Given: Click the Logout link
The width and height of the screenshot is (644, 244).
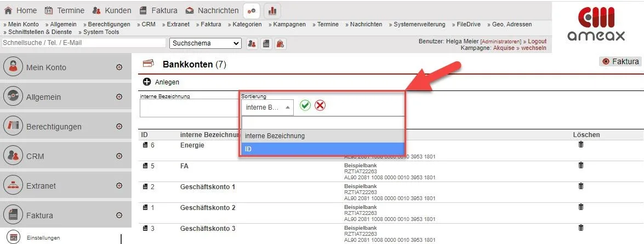Looking at the screenshot, I should [537, 41].
